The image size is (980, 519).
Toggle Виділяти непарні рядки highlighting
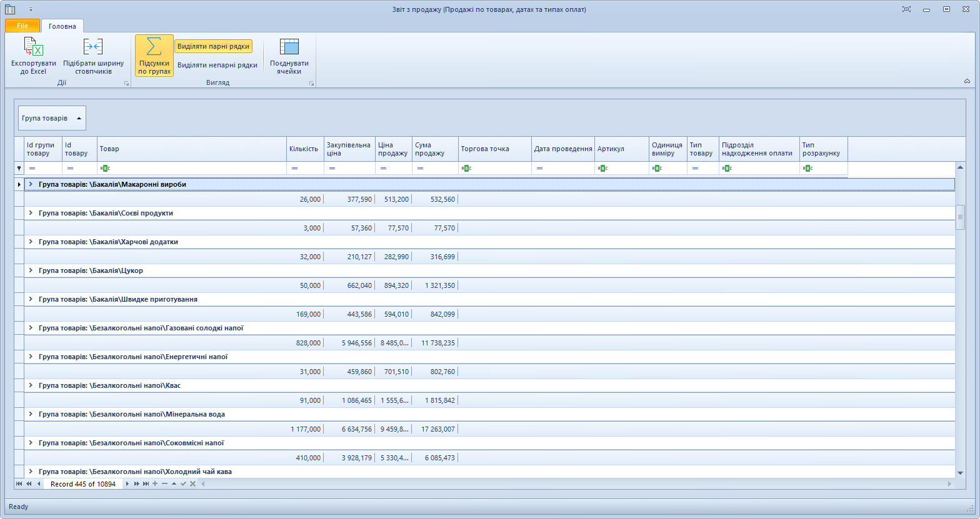pos(217,65)
